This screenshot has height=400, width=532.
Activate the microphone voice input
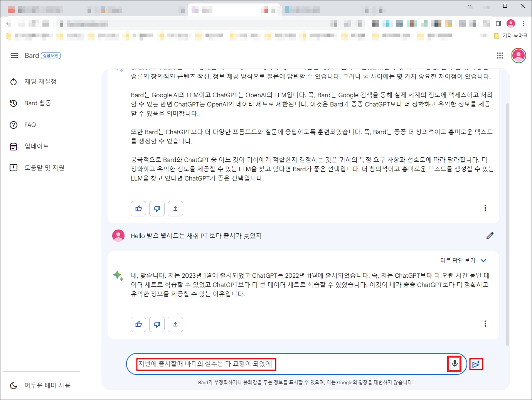point(455,364)
